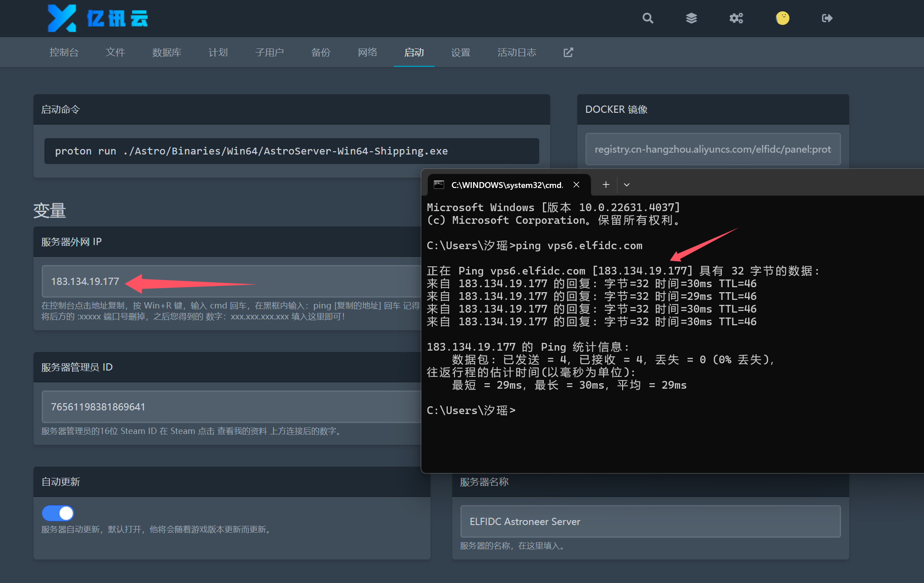Viewport: 924px width, 583px height.
Task: Click the cmd tab terminal icon
Action: pos(439,185)
